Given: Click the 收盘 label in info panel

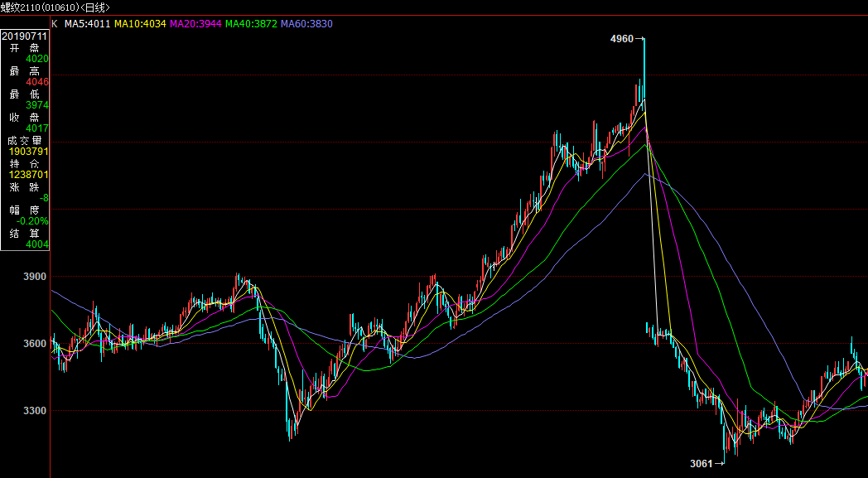Looking at the screenshot, I should tap(25, 118).
